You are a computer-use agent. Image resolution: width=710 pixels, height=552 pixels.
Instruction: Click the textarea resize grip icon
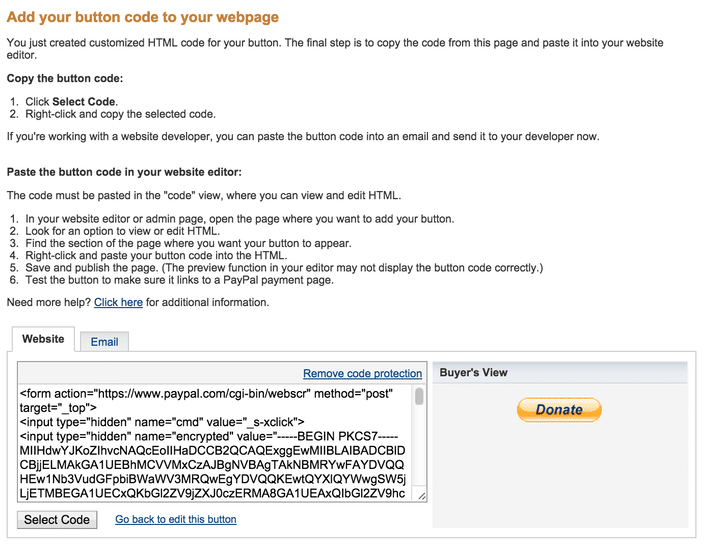point(421,495)
